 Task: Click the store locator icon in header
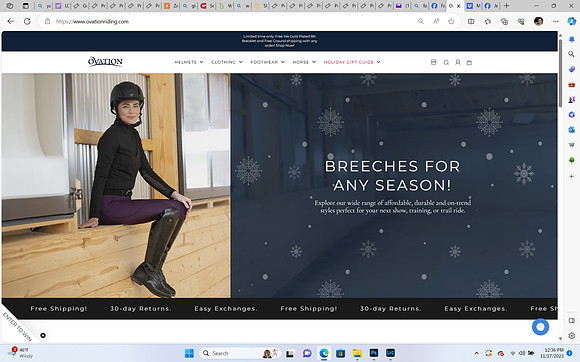434,62
